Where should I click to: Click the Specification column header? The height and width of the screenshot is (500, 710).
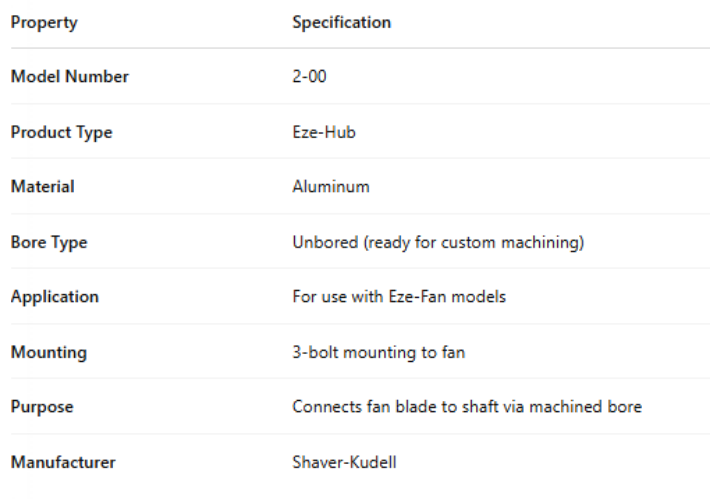coord(341,22)
